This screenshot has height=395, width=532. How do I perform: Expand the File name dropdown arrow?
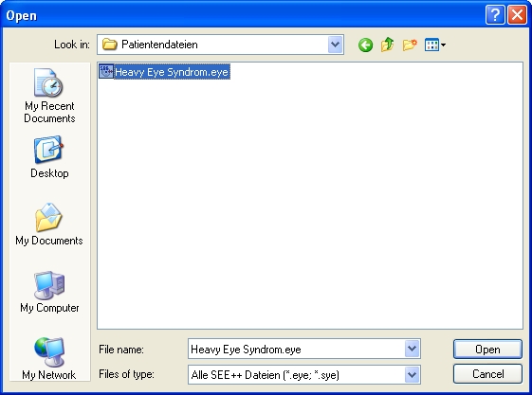tap(412, 349)
